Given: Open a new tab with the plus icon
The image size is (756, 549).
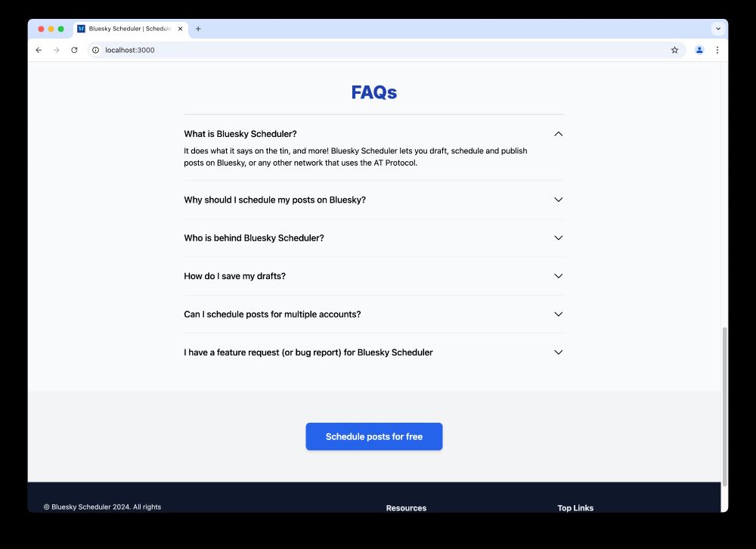Looking at the screenshot, I should click(198, 29).
